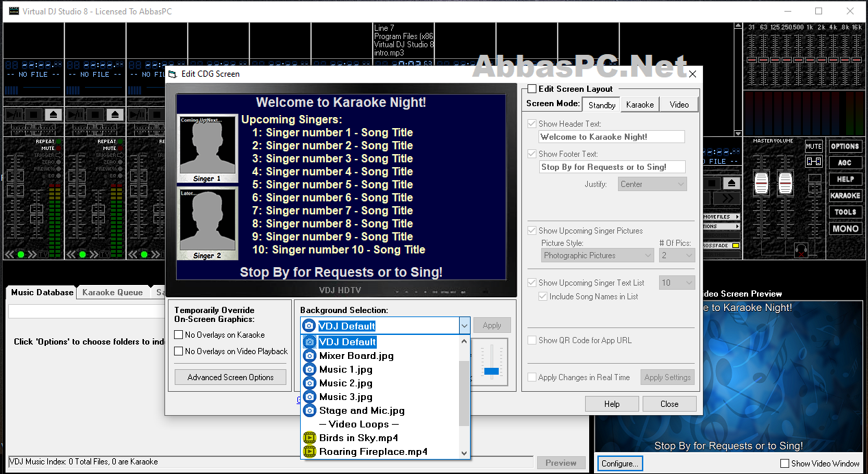The width and height of the screenshot is (868, 474).
Task: Toggle the REPEAT light on the first deck
Action: coord(59,142)
